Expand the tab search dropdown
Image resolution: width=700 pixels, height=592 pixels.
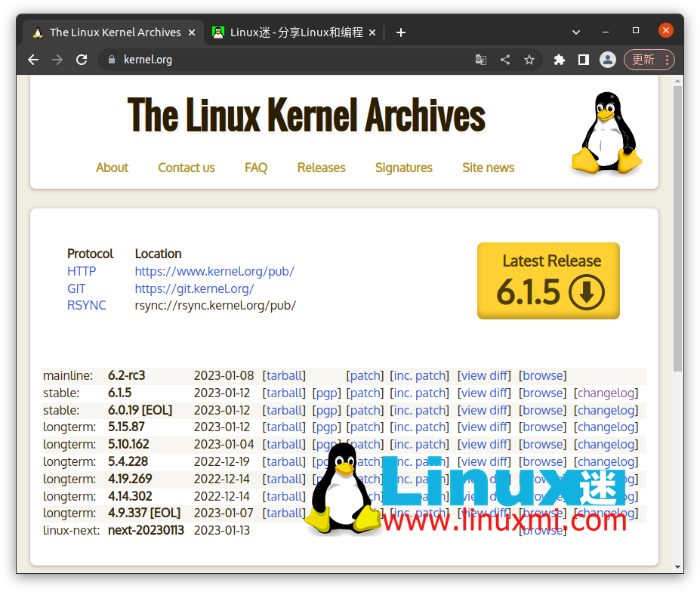(x=576, y=32)
